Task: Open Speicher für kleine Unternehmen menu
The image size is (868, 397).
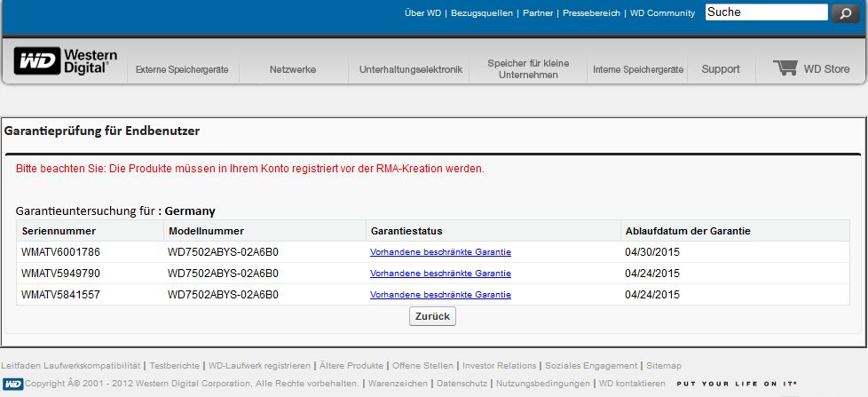Action: tap(528, 69)
